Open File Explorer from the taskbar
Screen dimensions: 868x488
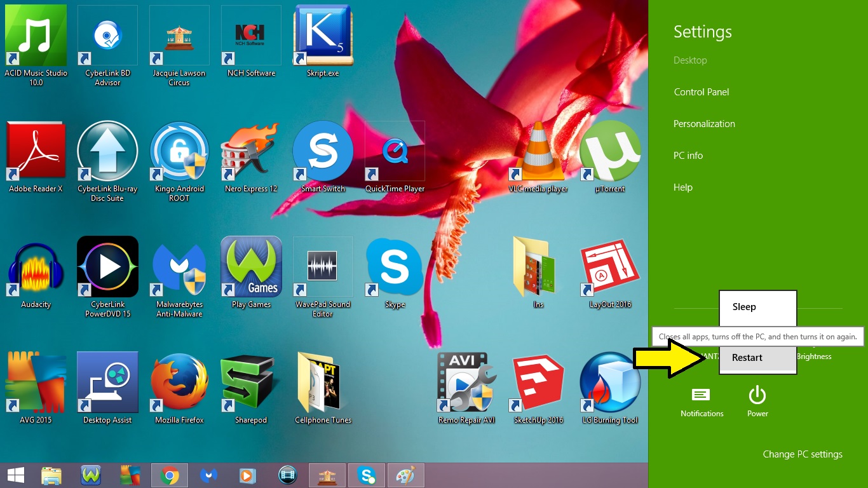pyautogui.click(x=51, y=475)
